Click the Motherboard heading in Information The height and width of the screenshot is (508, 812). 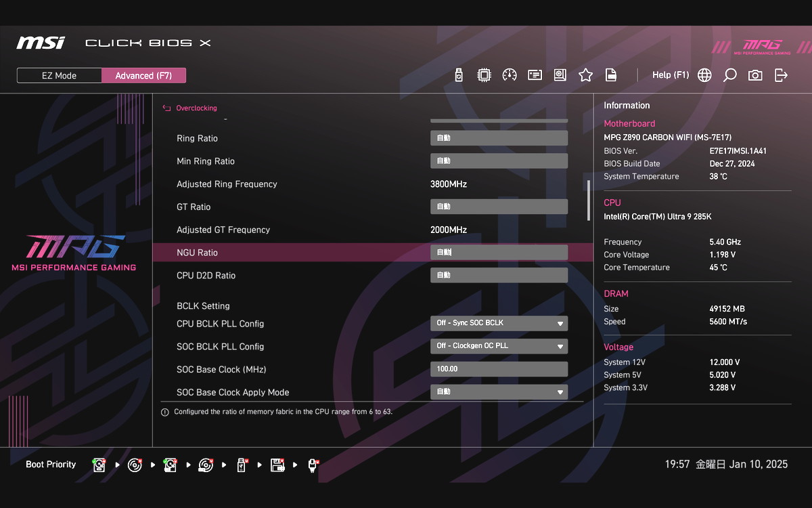pos(629,124)
